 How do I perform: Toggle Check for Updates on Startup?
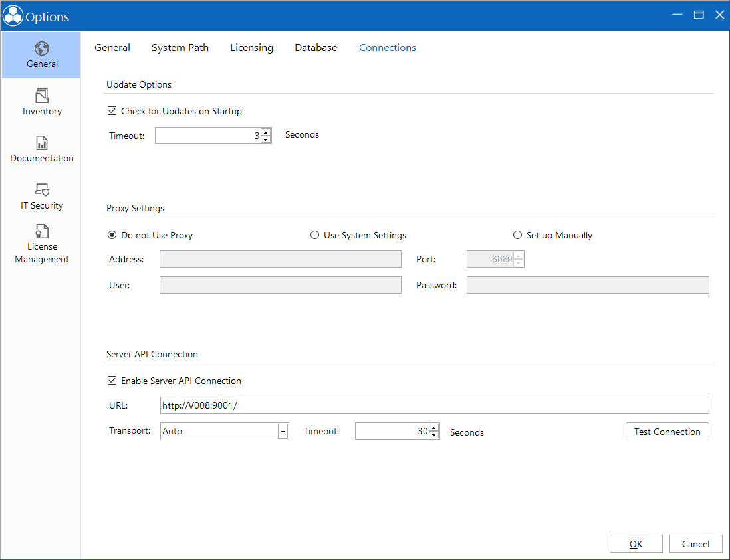coord(112,111)
